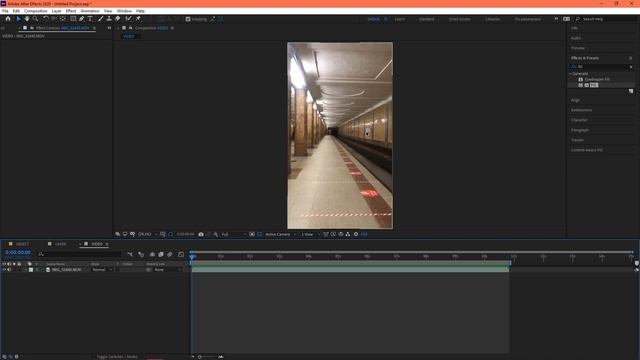Select the Roto Brush tool

coord(129,19)
